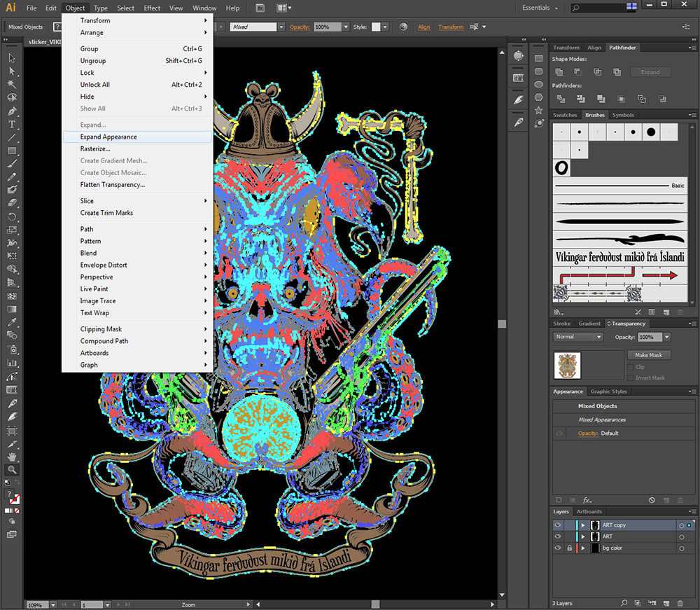Click Opacity link in Appearance panel
This screenshot has height=610, width=700.
tap(587, 433)
